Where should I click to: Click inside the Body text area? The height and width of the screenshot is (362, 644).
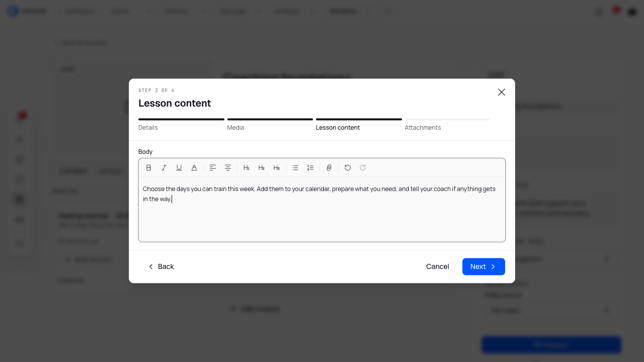tap(322, 209)
